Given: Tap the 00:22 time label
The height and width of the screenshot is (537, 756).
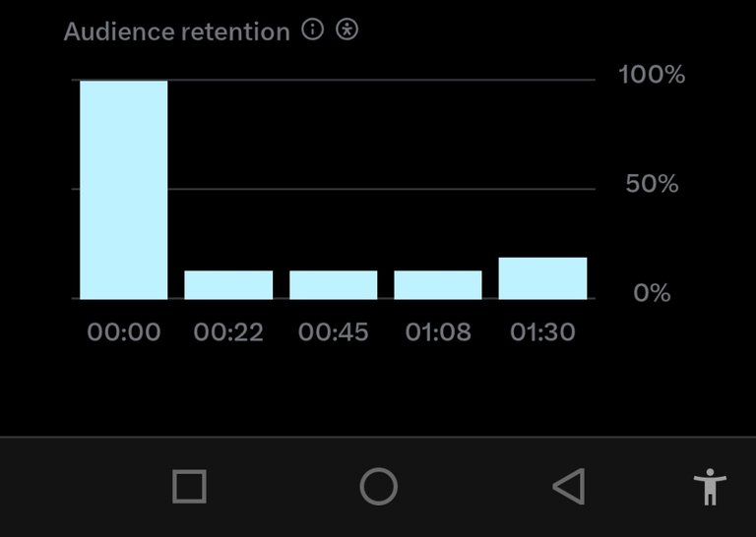Looking at the screenshot, I should (228, 331).
